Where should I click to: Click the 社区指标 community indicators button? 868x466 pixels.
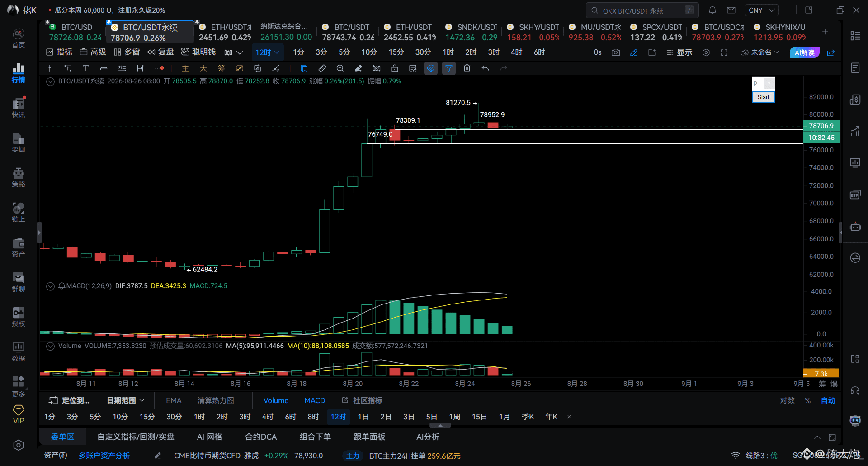coord(362,400)
